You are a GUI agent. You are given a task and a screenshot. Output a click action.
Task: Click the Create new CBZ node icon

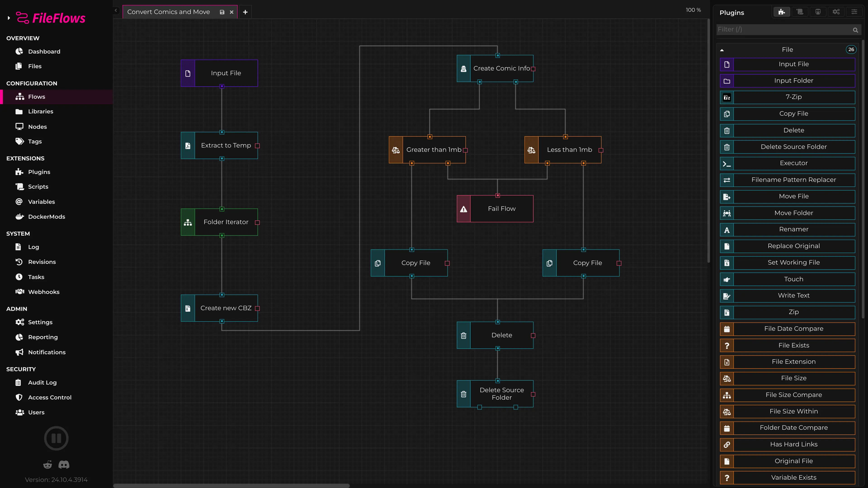point(188,308)
